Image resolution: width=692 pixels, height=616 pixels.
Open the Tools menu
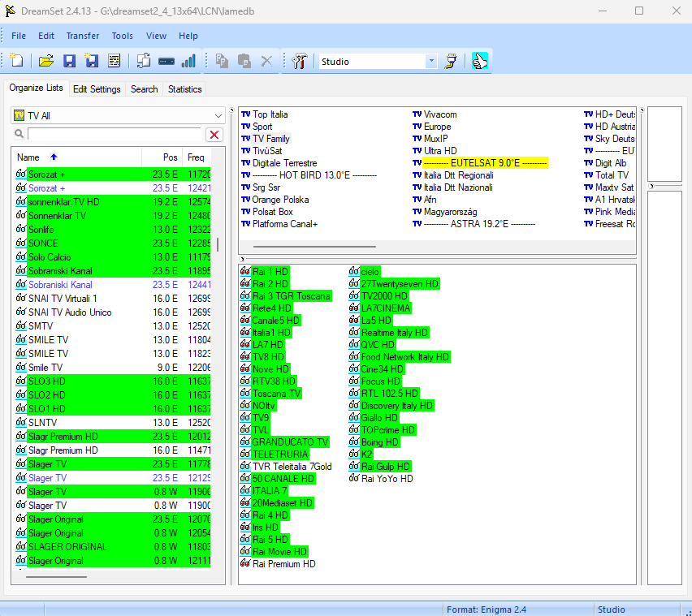click(x=122, y=36)
